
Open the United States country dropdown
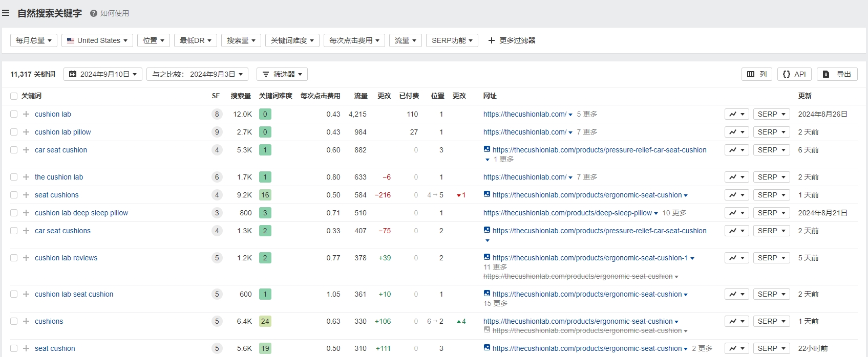pos(97,40)
